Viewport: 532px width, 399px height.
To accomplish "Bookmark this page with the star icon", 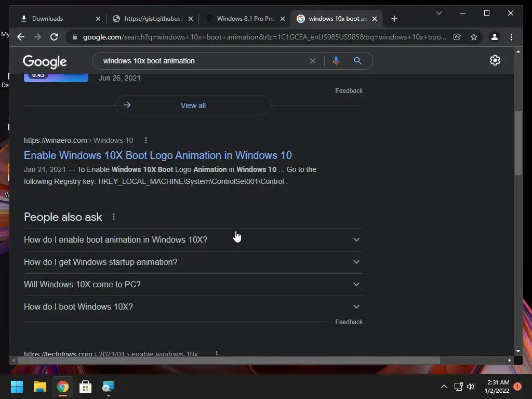I will point(474,37).
